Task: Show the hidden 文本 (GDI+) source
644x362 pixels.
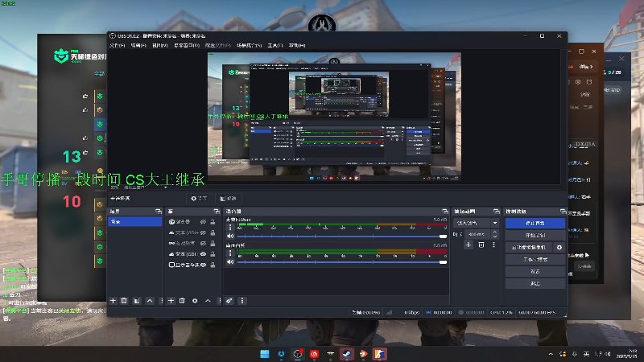Action: click(203, 232)
